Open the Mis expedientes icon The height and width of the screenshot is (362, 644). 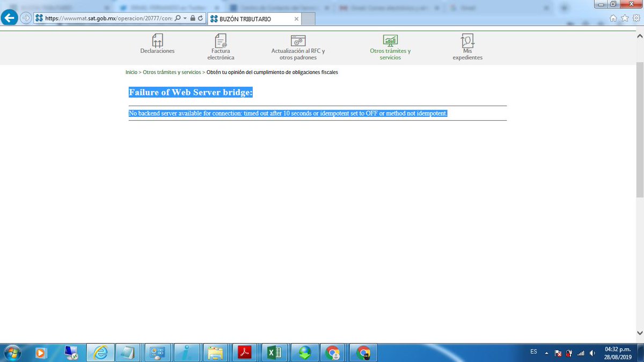coord(467,40)
